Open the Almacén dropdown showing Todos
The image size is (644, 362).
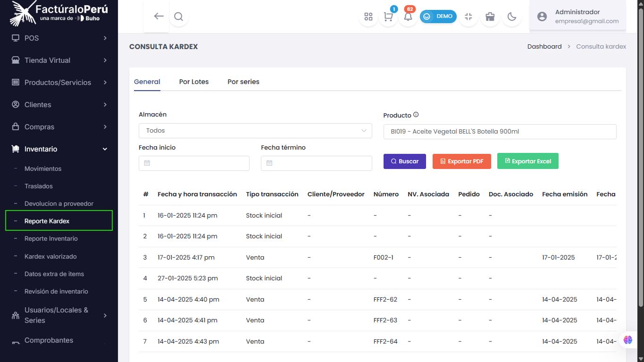[255, 131]
